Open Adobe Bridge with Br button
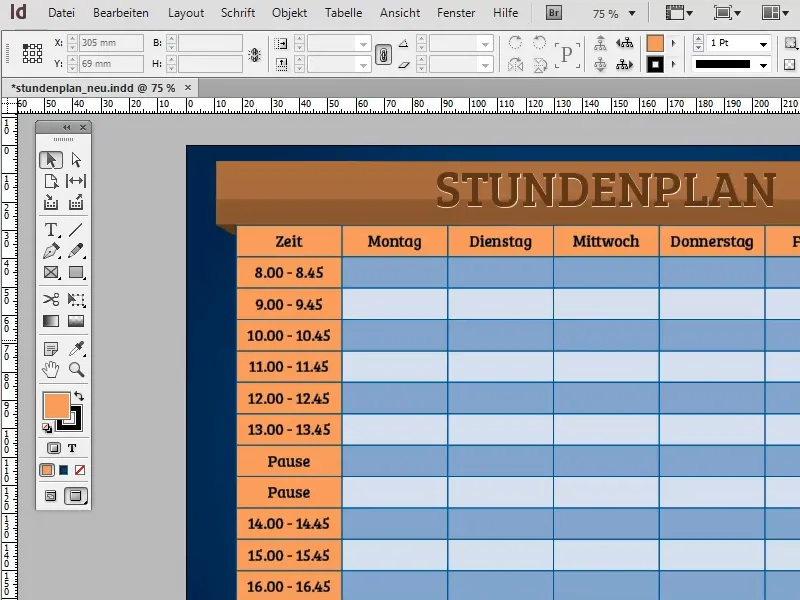This screenshot has width=800, height=600. [554, 13]
